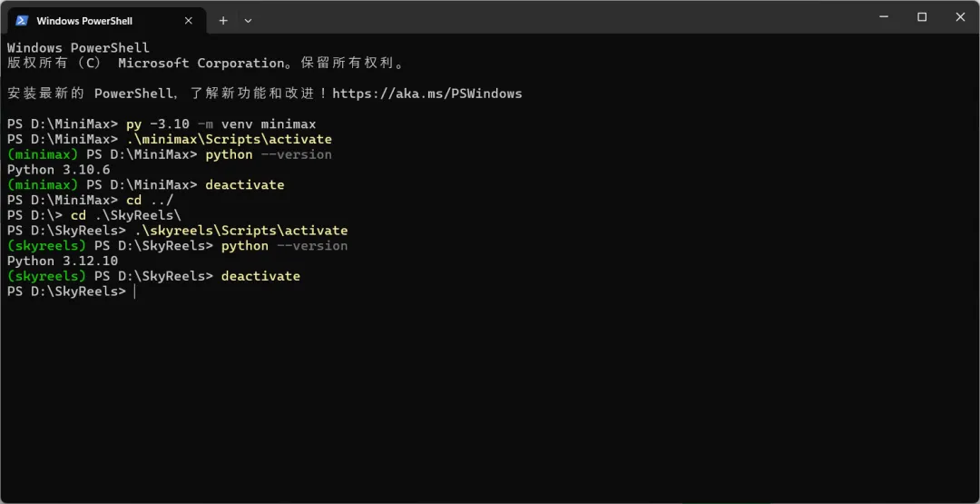This screenshot has width=980, height=504.
Task: Click the Microsoft Corporation copyright line
Action: click(205, 64)
